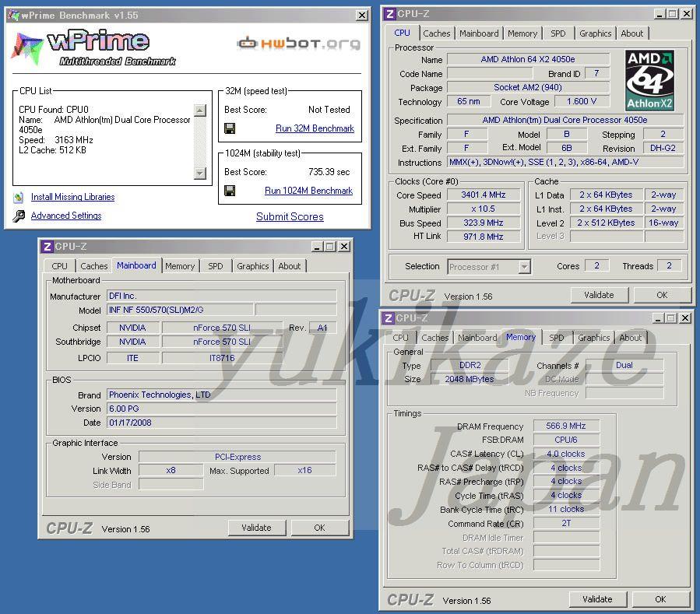Click the wPrime logo image

click(93, 47)
